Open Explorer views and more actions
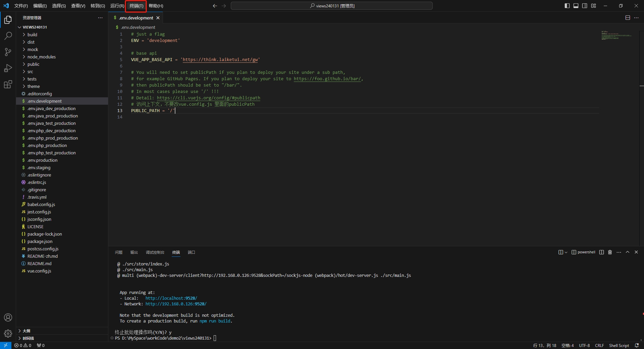 click(x=100, y=18)
